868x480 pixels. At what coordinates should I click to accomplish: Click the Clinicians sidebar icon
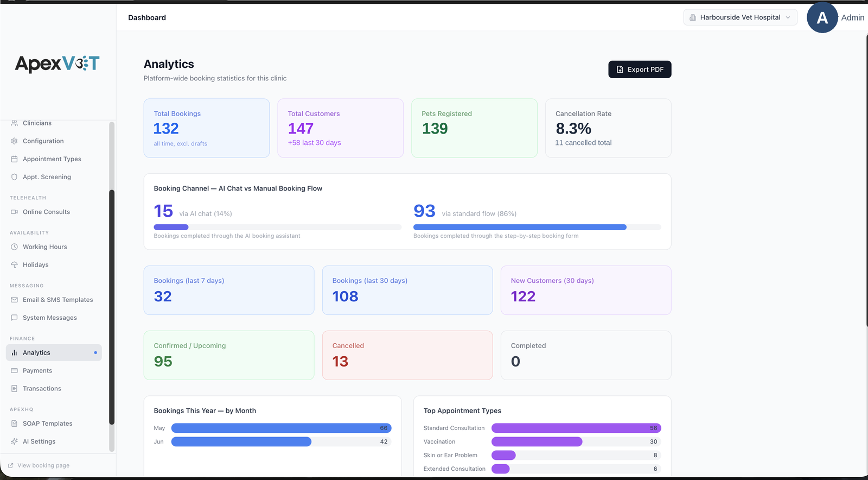14,123
